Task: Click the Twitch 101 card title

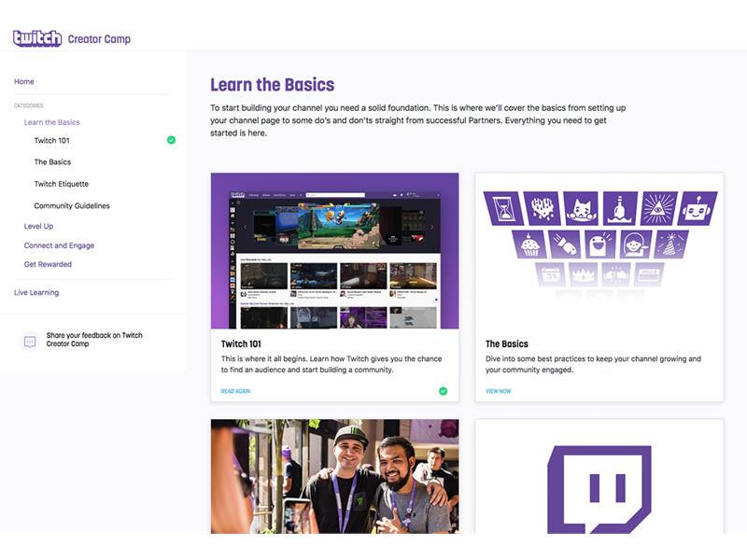Action: coord(241,343)
